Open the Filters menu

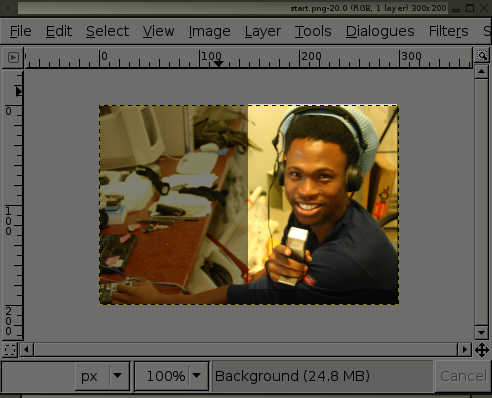click(x=448, y=31)
